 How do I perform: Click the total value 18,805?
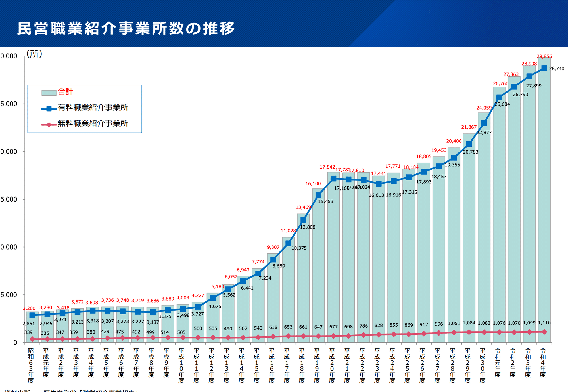[x=424, y=156]
